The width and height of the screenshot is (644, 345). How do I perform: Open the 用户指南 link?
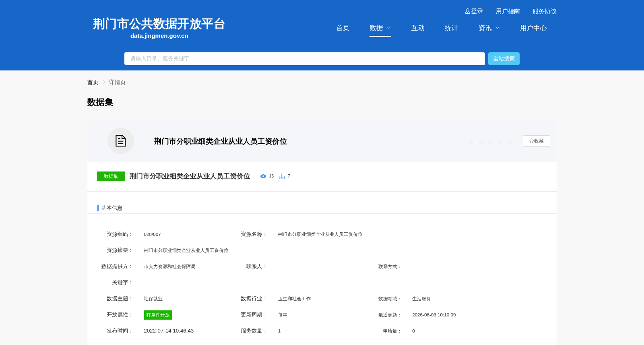coord(508,11)
